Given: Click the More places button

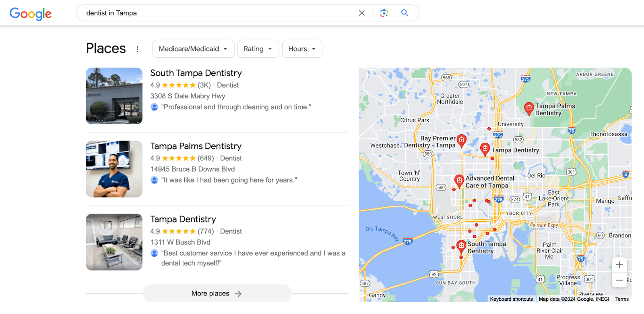Looking at the screenshot, I should tap(217, 293).
